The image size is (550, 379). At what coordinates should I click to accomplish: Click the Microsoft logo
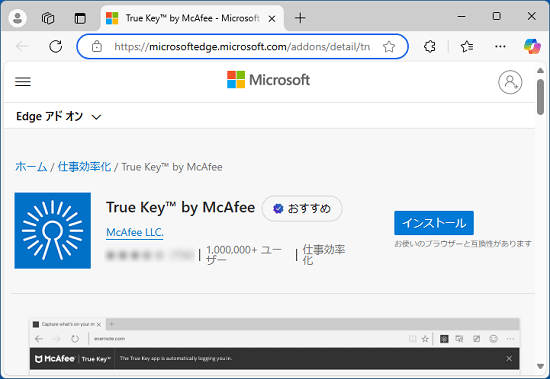(x=268, y=80)
